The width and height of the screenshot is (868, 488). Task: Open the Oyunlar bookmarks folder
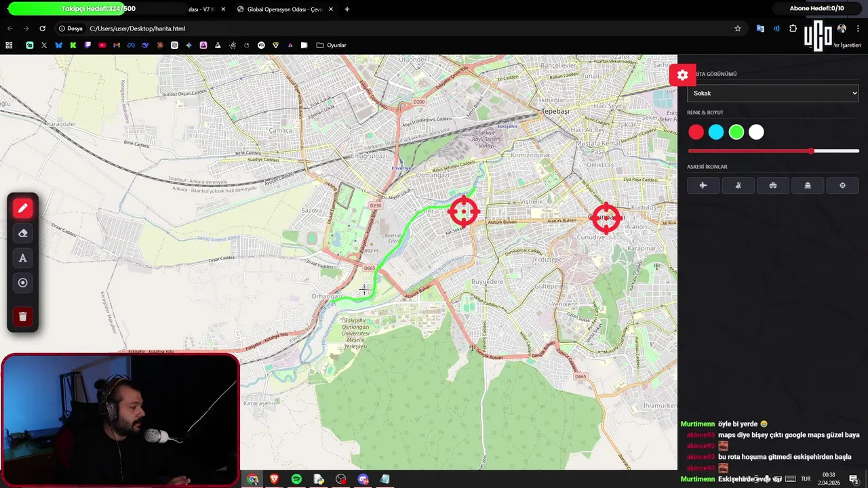pyautogui.click(x=332, y=45)
